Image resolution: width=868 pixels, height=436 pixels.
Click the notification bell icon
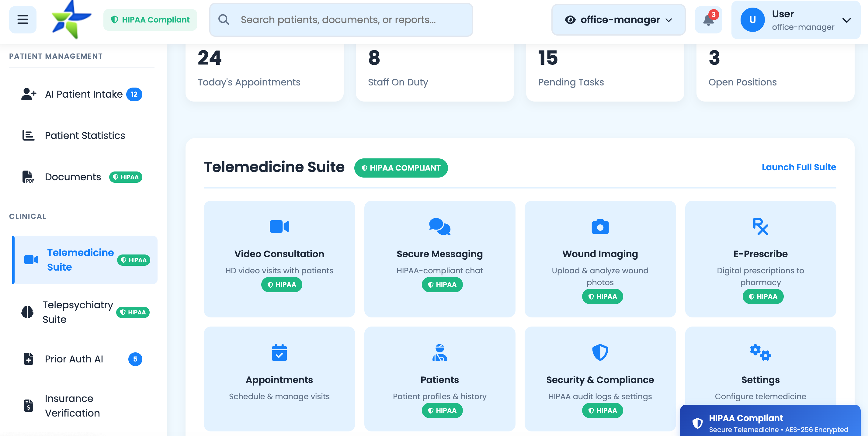click(708, 20)
